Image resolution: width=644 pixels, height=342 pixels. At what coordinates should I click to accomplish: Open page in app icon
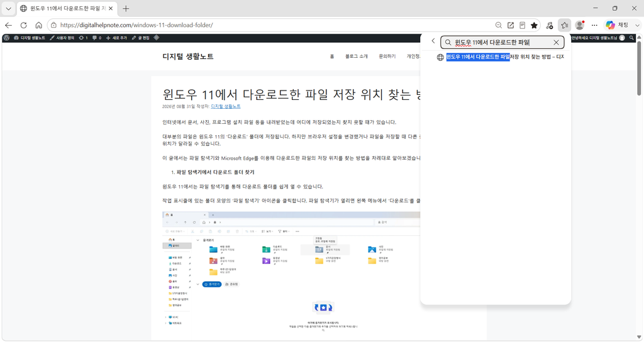(x=511, y=25)
